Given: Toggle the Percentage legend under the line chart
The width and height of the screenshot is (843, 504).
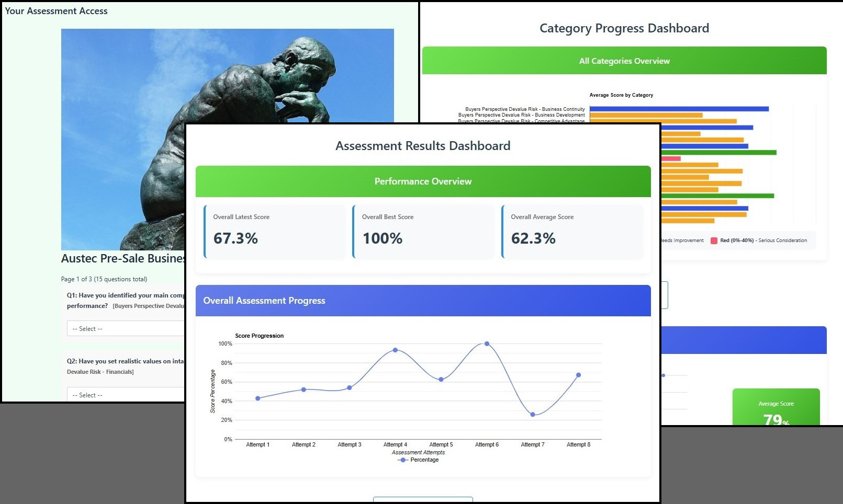Looking at the screenshot, I should click(418, 460).
